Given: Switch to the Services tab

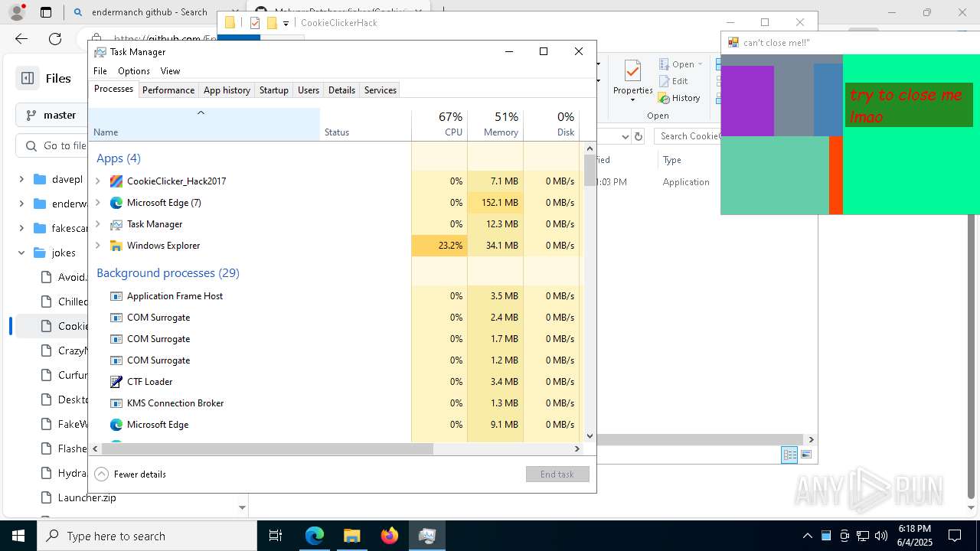Looking at the screenshot, I should (381, 90).
